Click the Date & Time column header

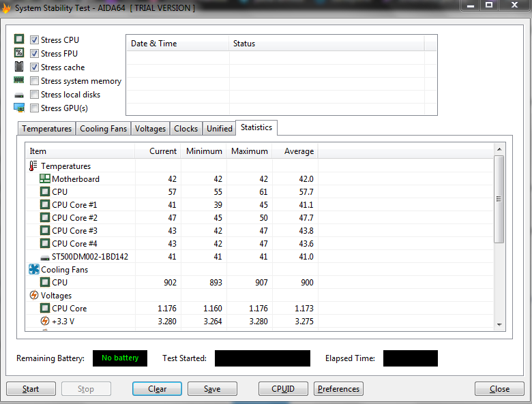click(x=178, y=44)
